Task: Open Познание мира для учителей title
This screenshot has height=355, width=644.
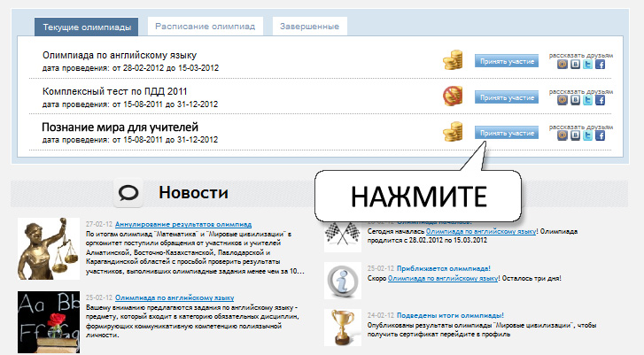Action: (120, 127)
